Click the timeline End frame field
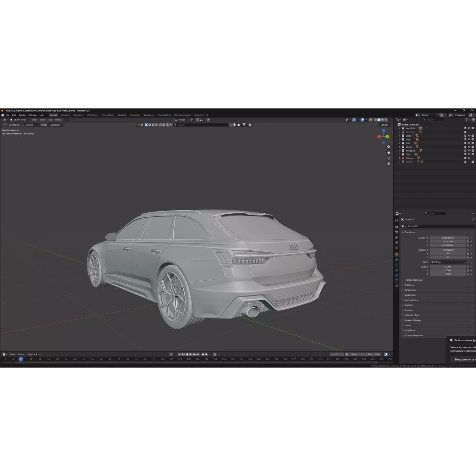Viewport: 476px width, 476px height. tap(374, 354)
